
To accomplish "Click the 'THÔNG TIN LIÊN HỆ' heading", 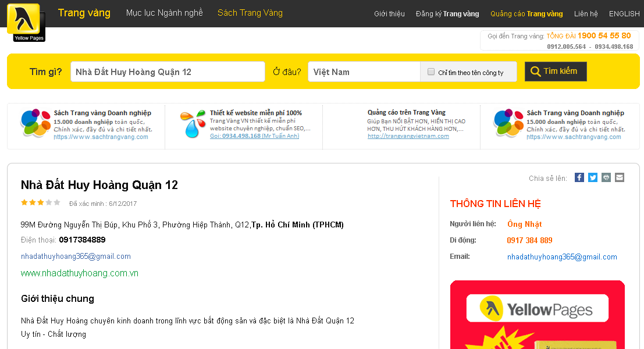I will tap(495, 204).
